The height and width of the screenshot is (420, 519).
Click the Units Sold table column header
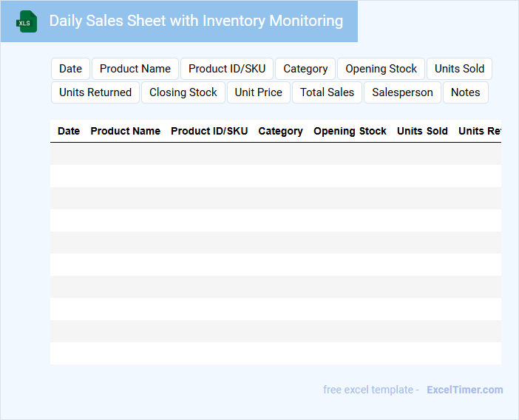point(422,131)
